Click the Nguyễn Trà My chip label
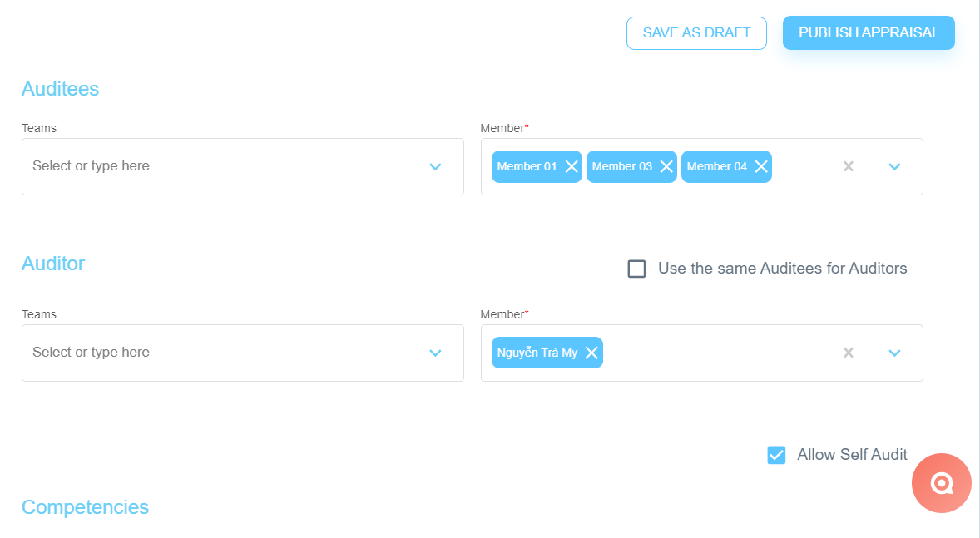The width and height of the screenshot is (980, 538). (x=537, y=353)
